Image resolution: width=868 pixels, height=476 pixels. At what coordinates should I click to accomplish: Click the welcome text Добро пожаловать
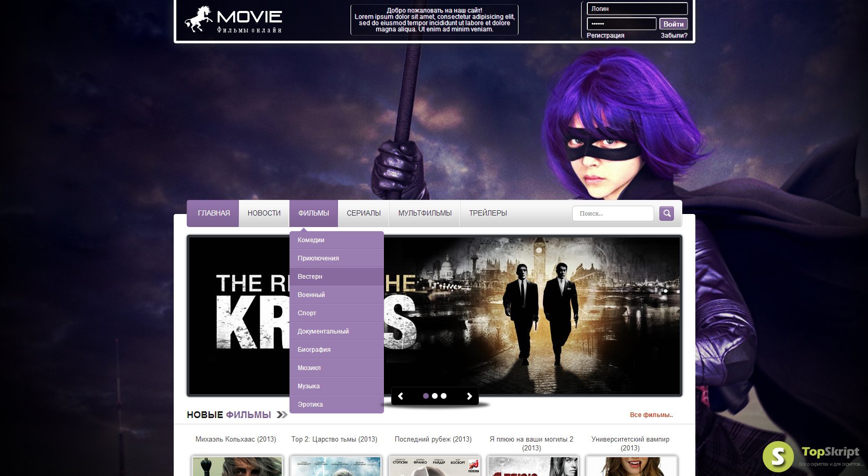point(435,20)
